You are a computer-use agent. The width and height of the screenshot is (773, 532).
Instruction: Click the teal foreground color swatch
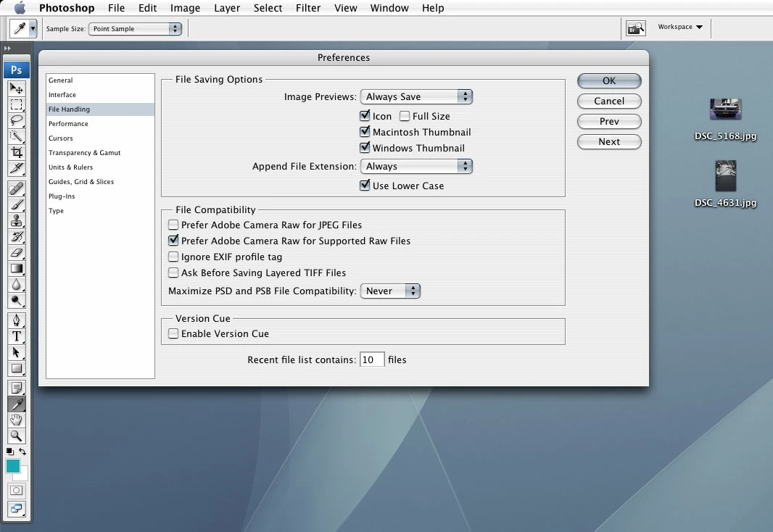[x=13, y=465]
